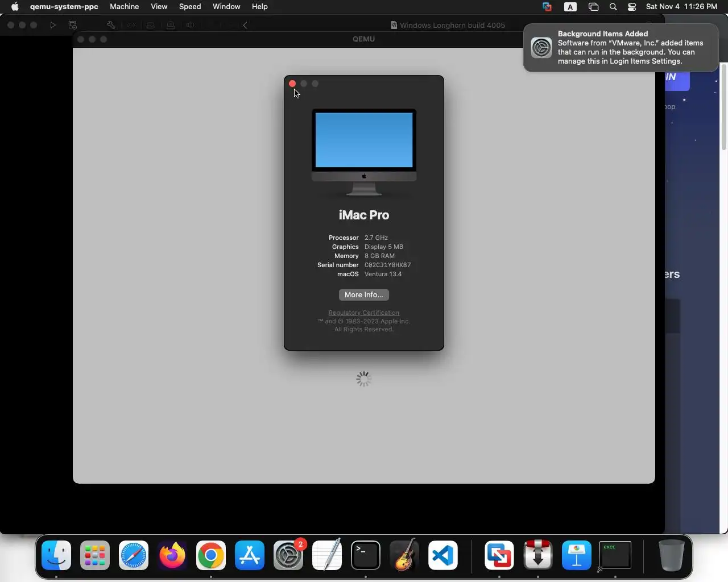Launch Google Chrome from the Dock

point(211,555)
